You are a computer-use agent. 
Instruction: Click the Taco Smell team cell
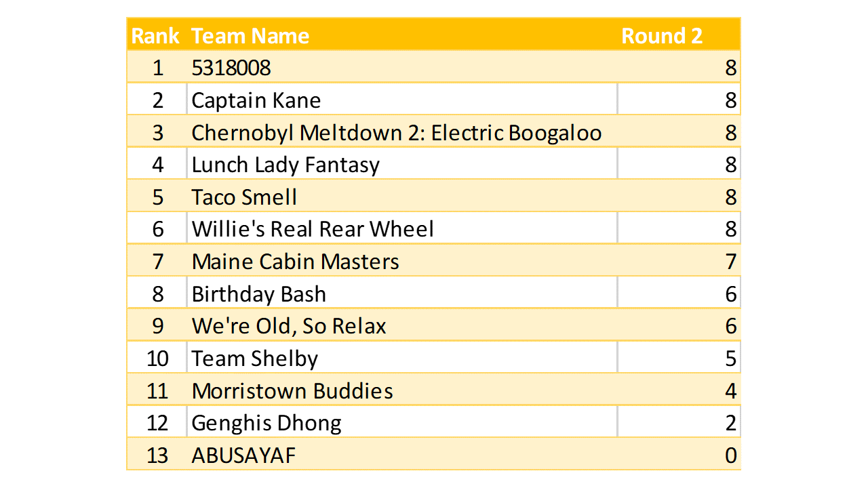(x=244, y=197)
